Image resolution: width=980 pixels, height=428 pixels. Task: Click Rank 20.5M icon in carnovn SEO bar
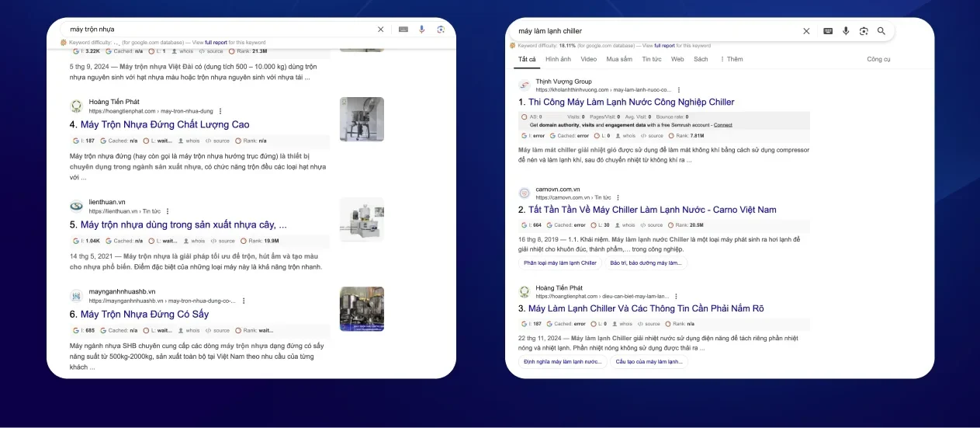671,225
